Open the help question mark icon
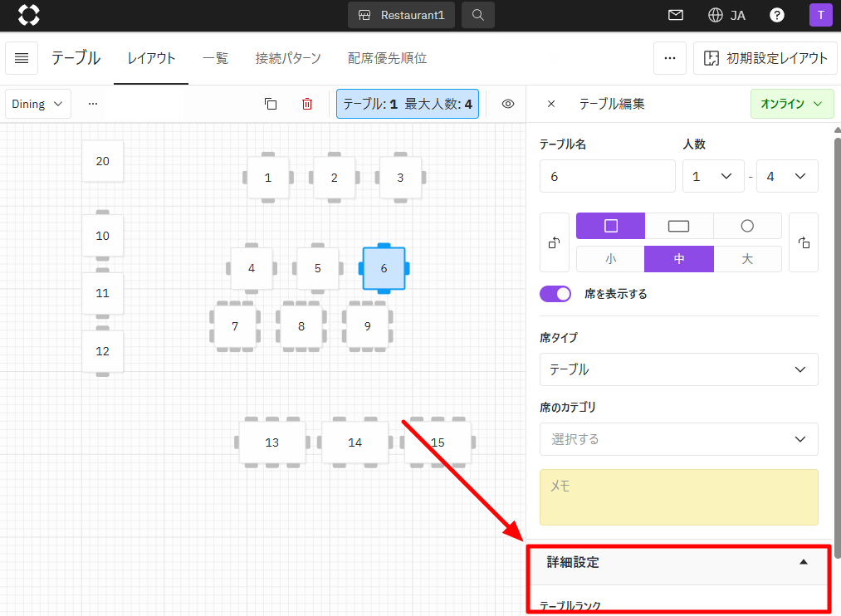Screen dimensions: 841x616 pos(777,15)
